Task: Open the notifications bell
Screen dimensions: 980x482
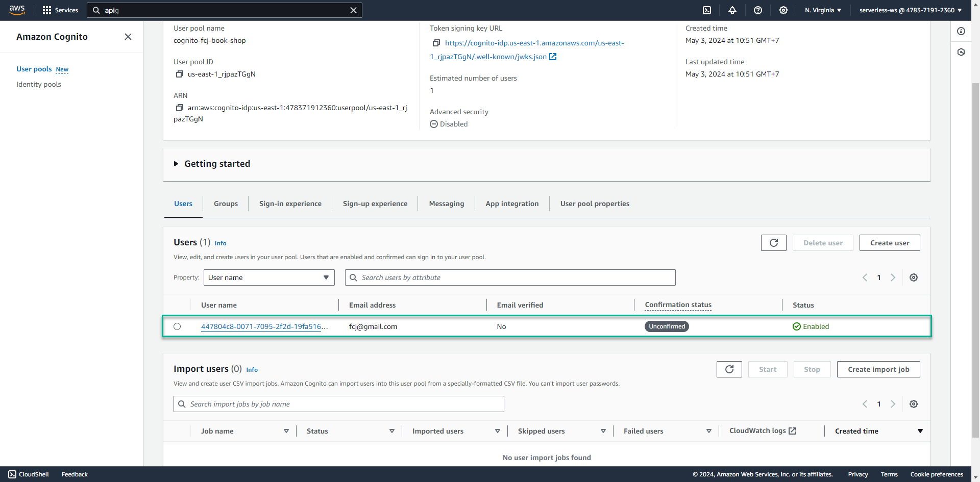Action: tap(732, 10)
